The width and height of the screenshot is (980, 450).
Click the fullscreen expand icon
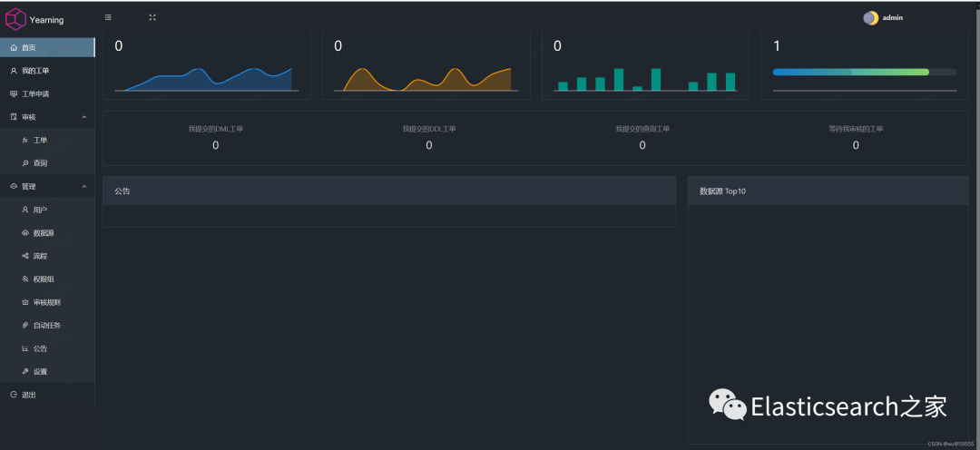tap(152, 17)
